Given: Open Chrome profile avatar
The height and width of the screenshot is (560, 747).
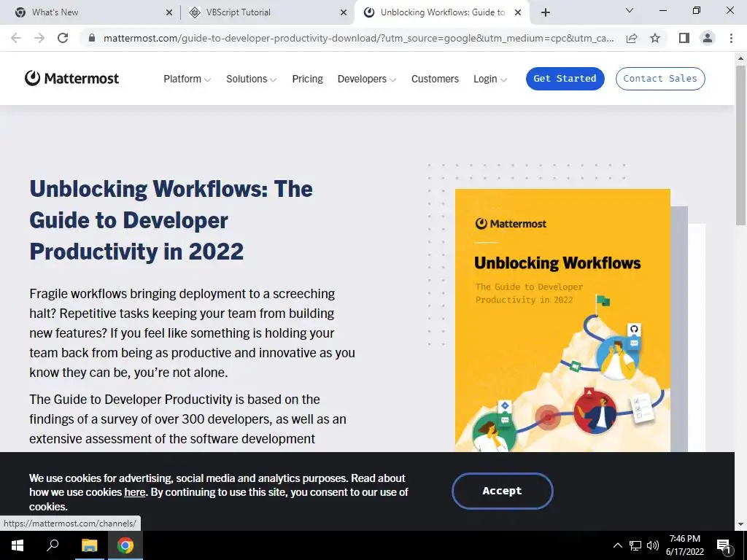Looking at the screenshot, I should click(708, 38).
